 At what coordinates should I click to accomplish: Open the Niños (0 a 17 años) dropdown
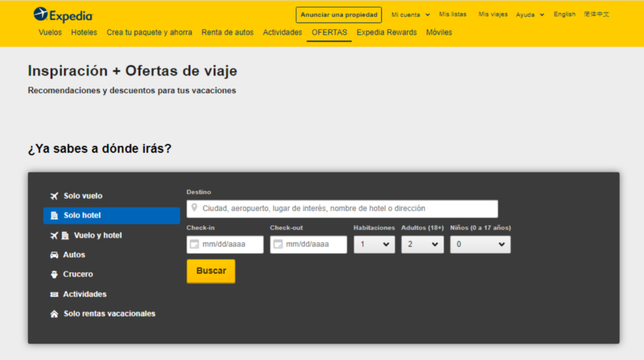pyautogui.click(x=480, y=244)
